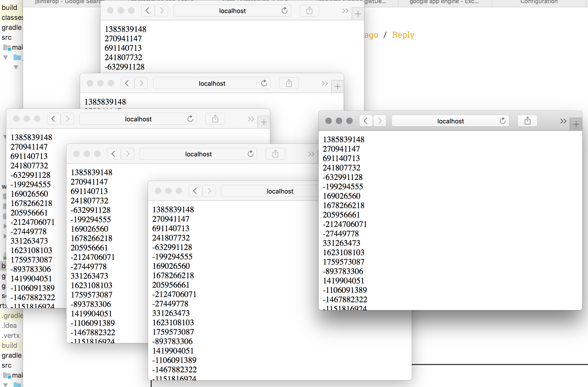Select the gradle folder in project tree
This screenshot has height=387, width=588.
[12, 27]
